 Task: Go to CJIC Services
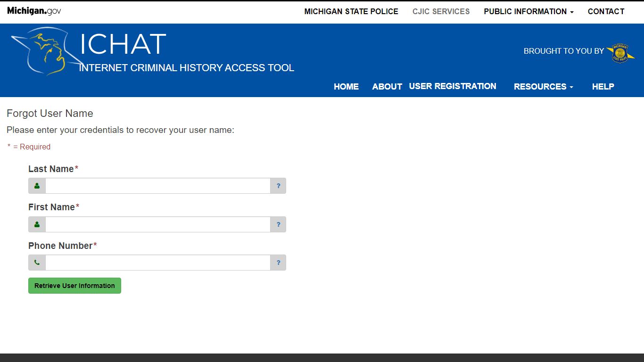coord(441,11)
